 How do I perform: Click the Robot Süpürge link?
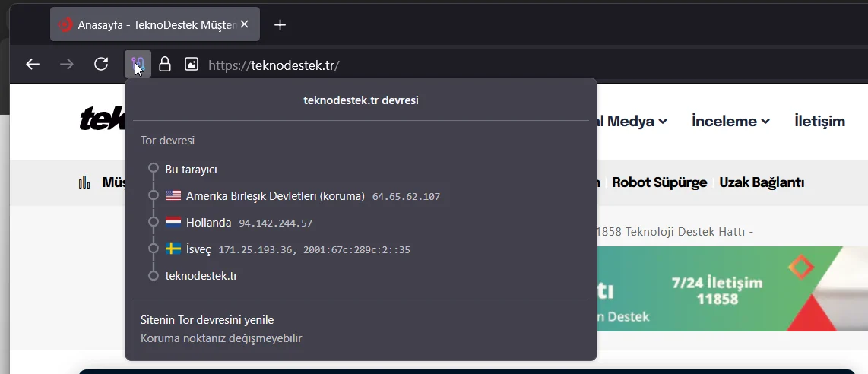click(x=660, y=182)
